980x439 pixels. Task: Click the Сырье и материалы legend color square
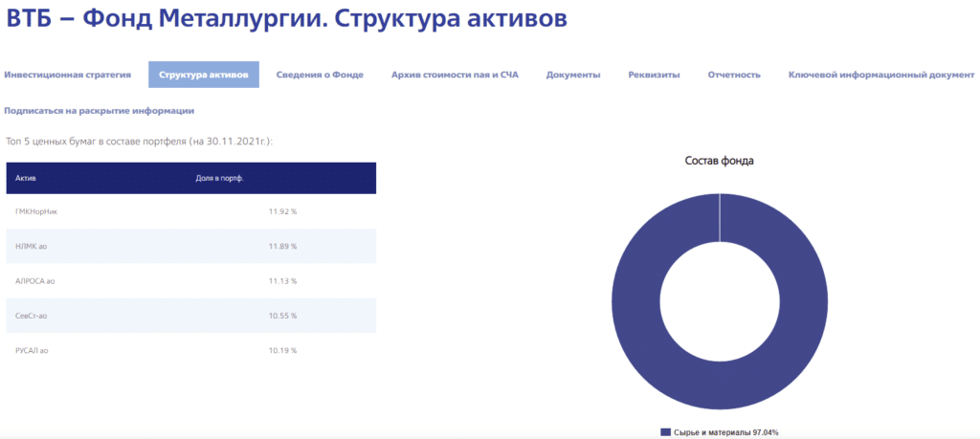tap(666, 432)
